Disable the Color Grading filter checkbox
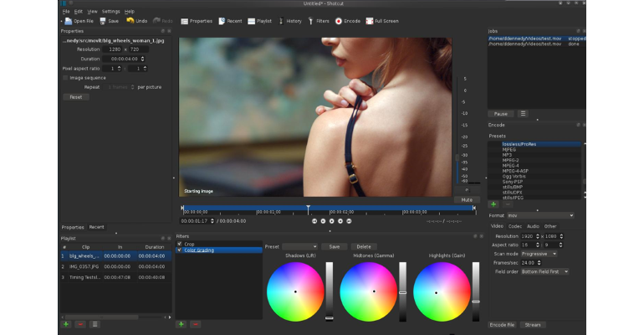Image resolution: width=644 pixels, height=335 pixels. point(180,250)
